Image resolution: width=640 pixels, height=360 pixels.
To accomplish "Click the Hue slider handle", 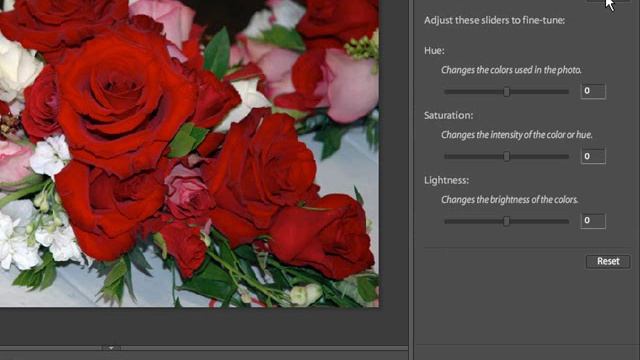I will point(507,91).
